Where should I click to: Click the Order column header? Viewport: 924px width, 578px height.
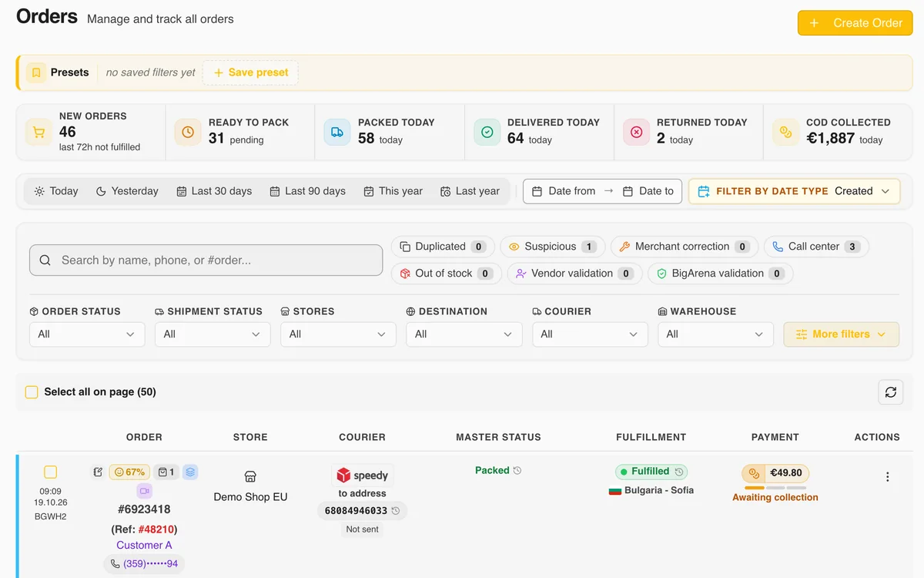coord(144,437)
